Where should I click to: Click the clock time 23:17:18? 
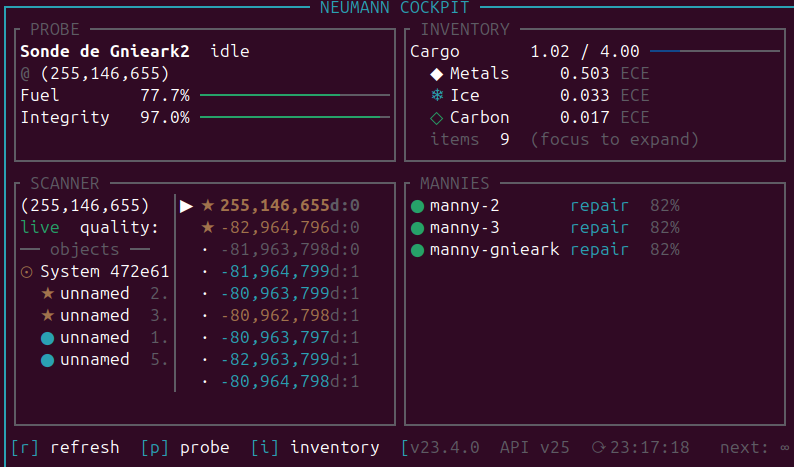(650, 448)
